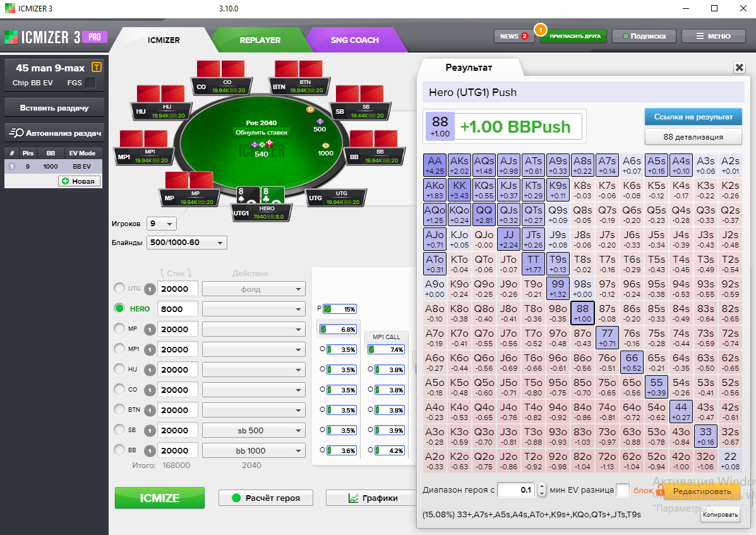Switch to the REPLAYER tab
The image size is (756, 535).
(x=260, y=40)
